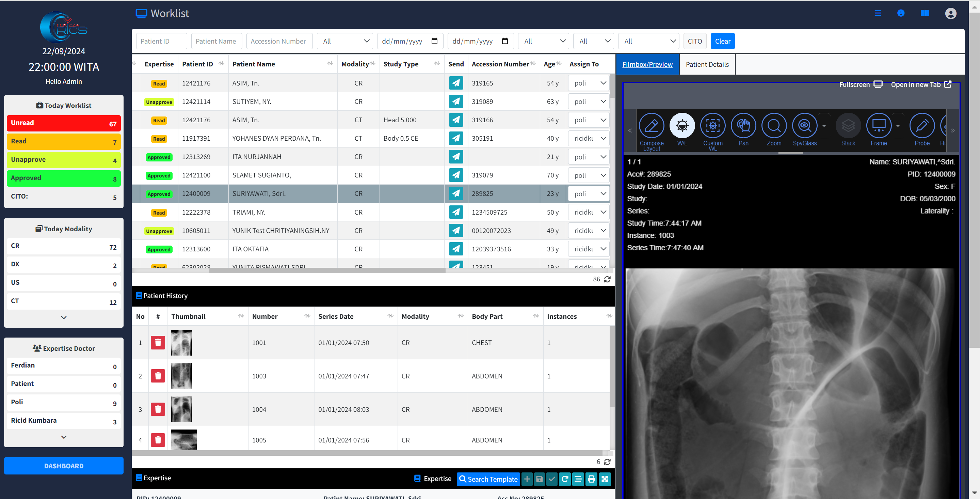Image resolution: width=980 pixels, height=499 pixels.
Task: Filter worklist by Unread status
Action: [x=64, y=123]
